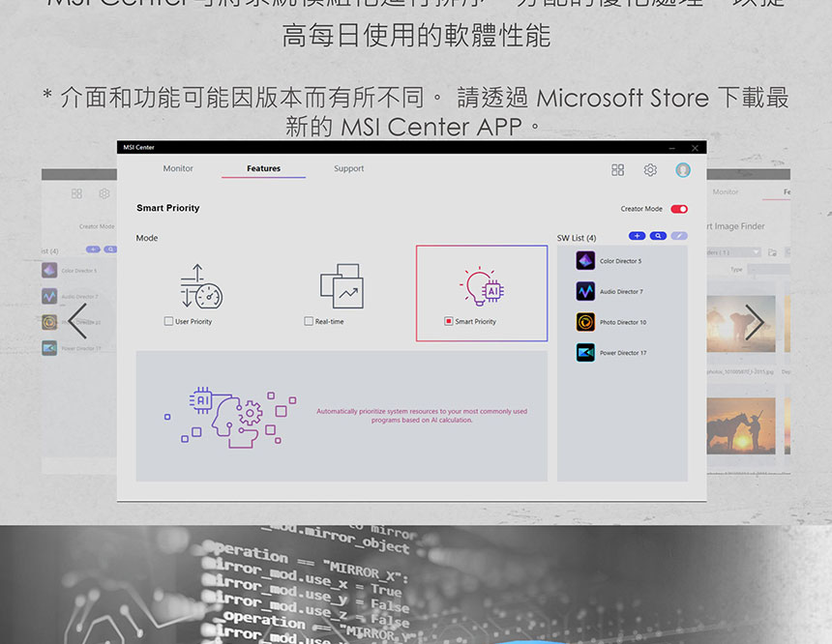
Task: Click the gear icon in left background window
Action: click(x=104, y=193)
